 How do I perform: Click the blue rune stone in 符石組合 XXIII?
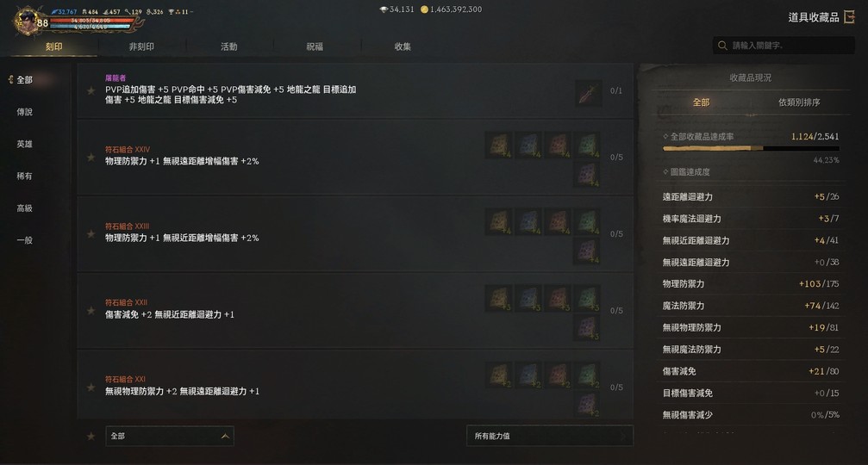(x=528, y=221)
